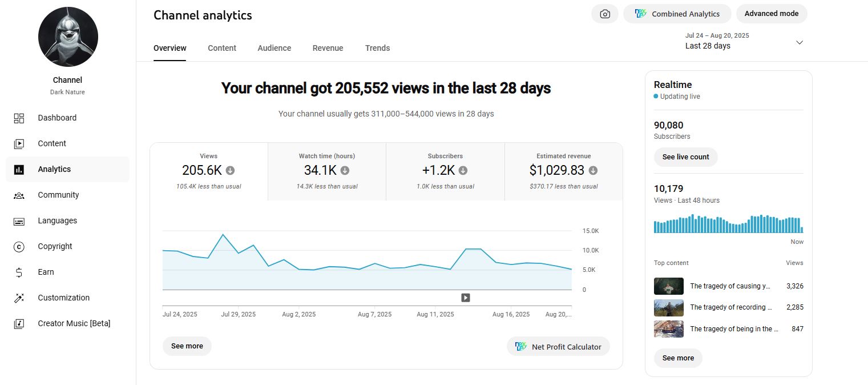Open the Earn dollar-sign icon

pyautogui.click(x=19, y=272)
